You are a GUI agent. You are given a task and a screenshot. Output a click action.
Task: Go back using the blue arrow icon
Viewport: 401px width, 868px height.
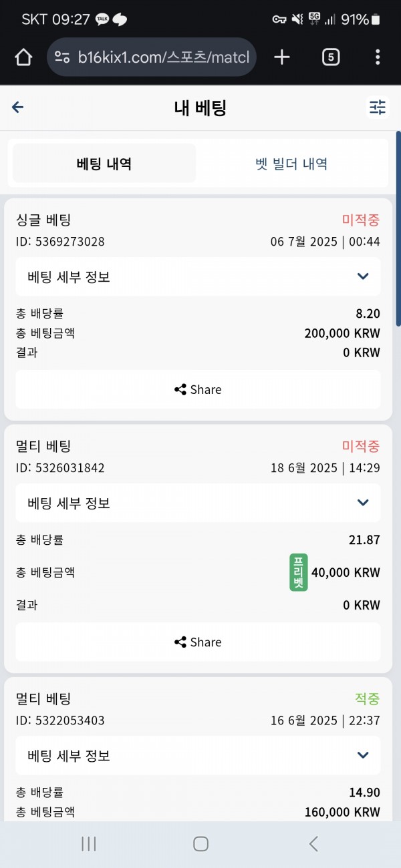coord(18,107)
